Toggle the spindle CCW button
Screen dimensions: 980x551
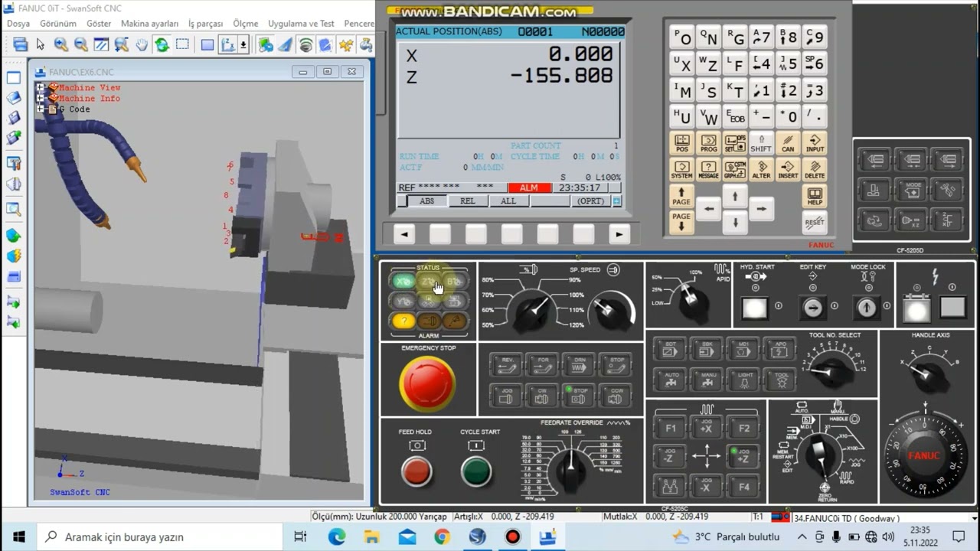tap(616, 396)
